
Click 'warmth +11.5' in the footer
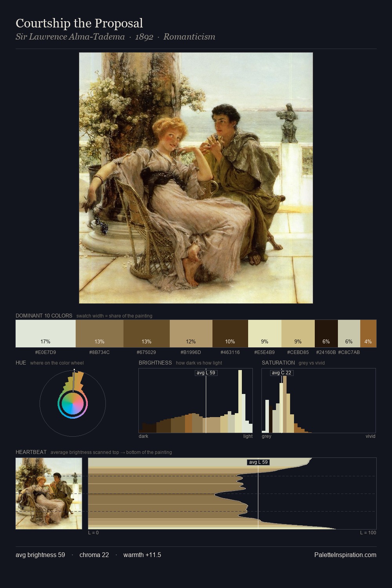(x=142, y=555)
